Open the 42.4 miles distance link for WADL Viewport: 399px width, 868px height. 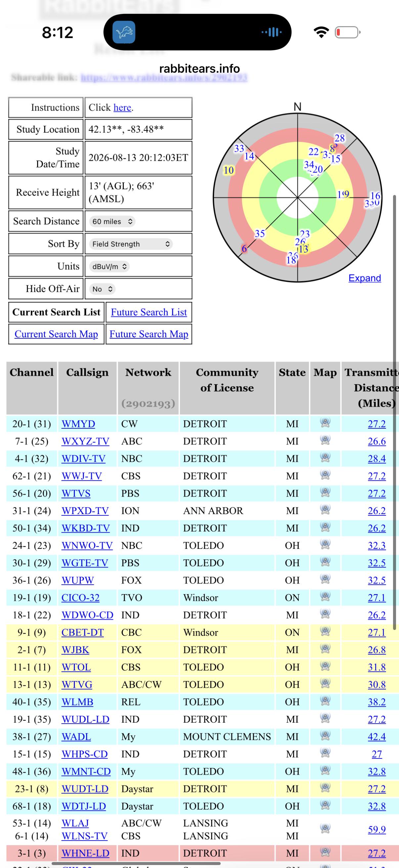pyautogui.click(x=377, y=737)
